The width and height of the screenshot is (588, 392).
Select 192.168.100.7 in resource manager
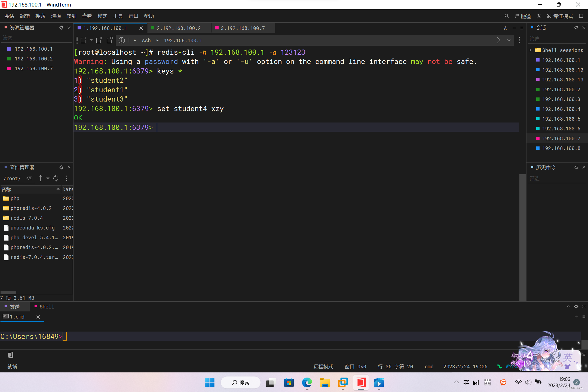33,68
